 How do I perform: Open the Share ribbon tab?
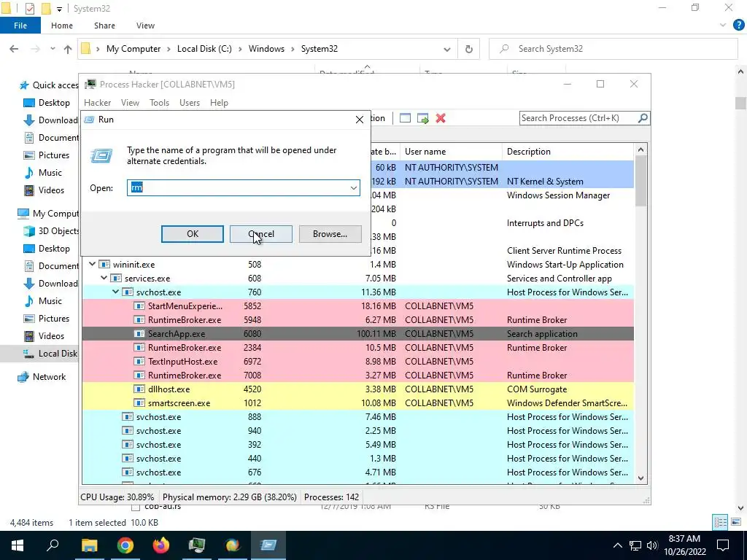[x=104, y=26]
